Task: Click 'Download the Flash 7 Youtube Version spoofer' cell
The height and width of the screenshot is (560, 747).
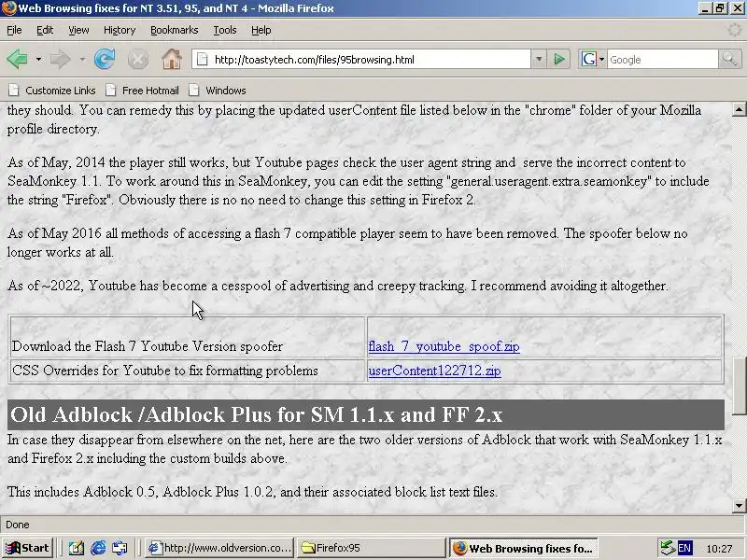Action: 188,337
